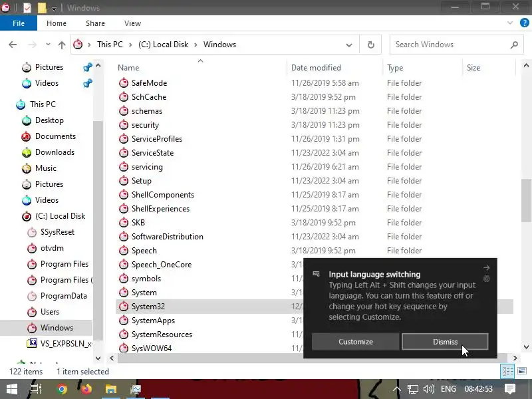Sort by Date modified column header
Screen dimensions: 532x399
click(316, 68)
